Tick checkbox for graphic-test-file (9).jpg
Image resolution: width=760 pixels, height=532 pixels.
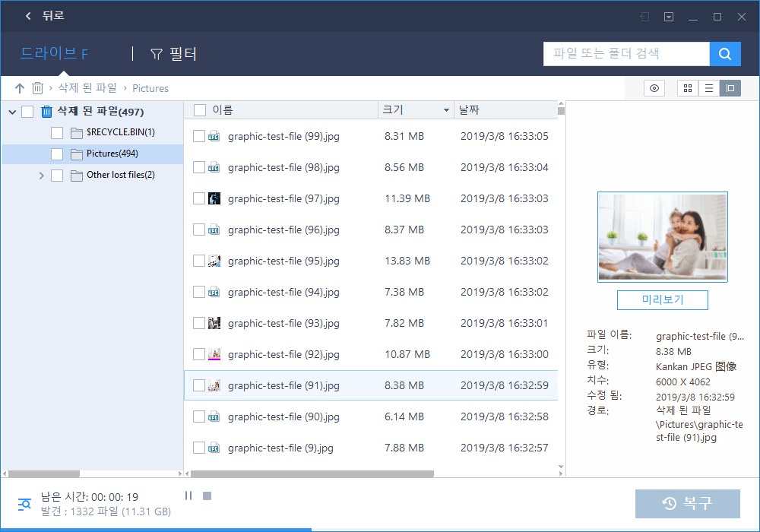(x=198, y=448)
